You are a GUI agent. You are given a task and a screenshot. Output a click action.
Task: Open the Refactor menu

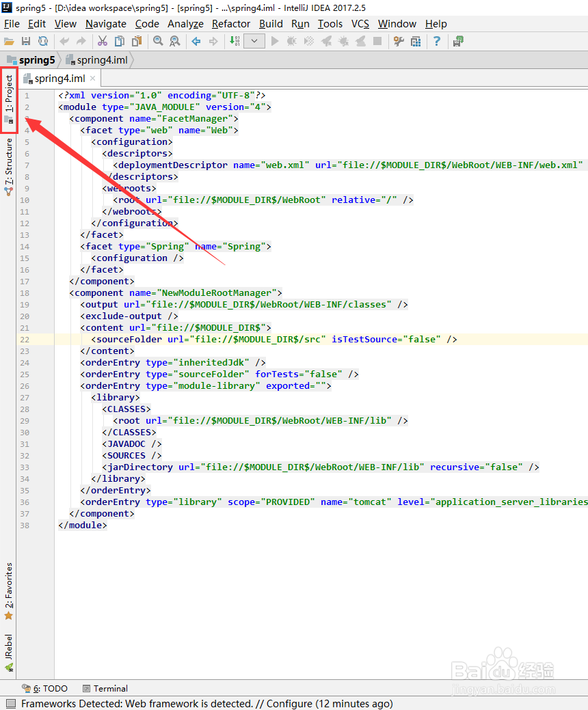(231, 24)
